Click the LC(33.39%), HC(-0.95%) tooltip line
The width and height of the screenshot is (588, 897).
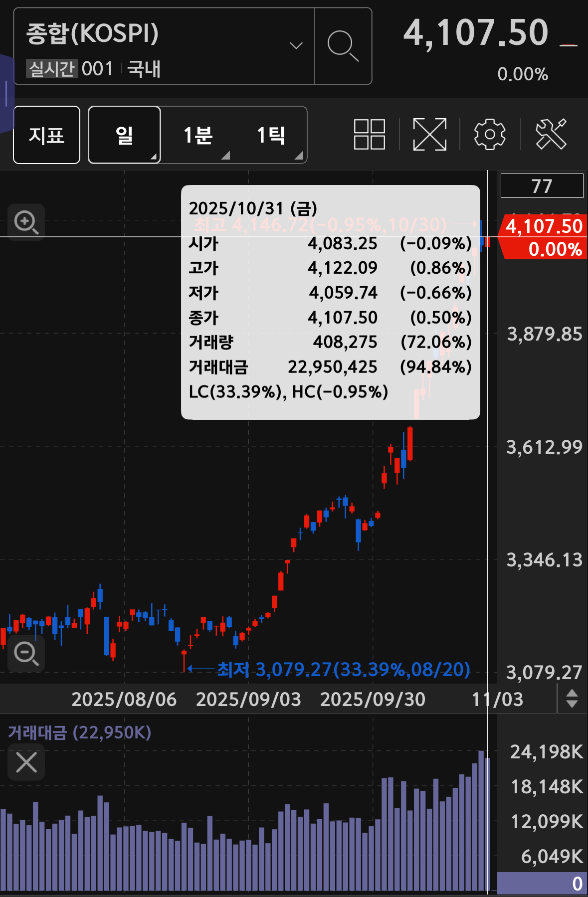(288, 392)
